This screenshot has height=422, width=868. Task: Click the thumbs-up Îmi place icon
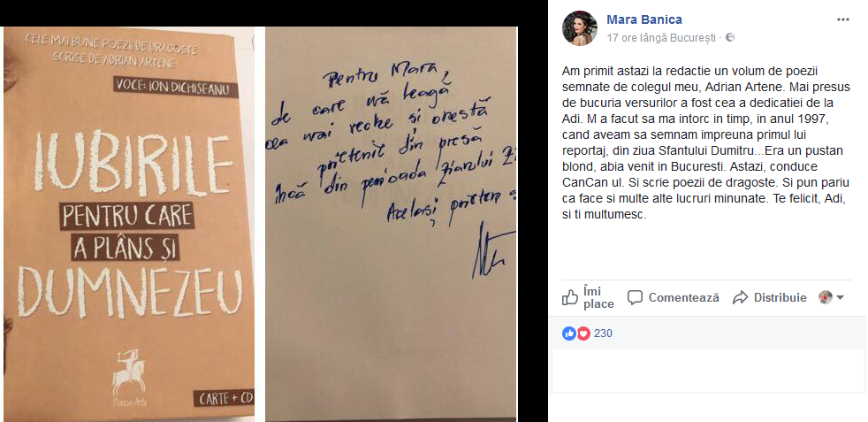pyautogui.click(x=569, y=298)
